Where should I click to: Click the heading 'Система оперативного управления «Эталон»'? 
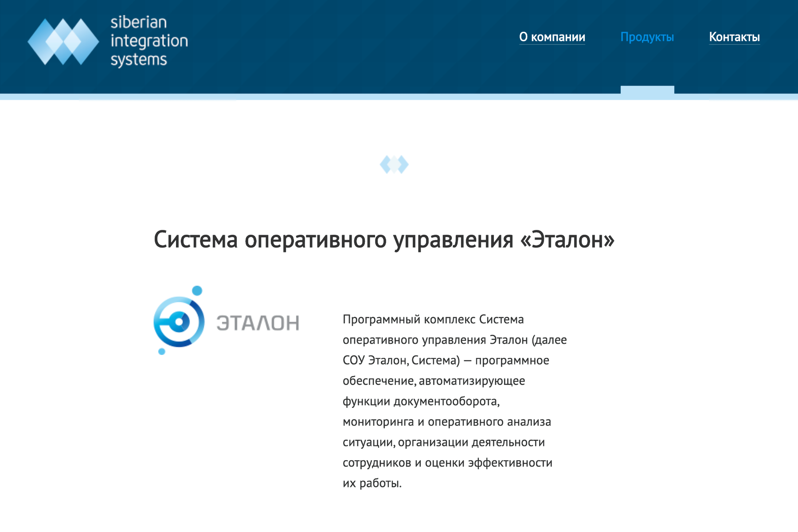tap(384, 240)
